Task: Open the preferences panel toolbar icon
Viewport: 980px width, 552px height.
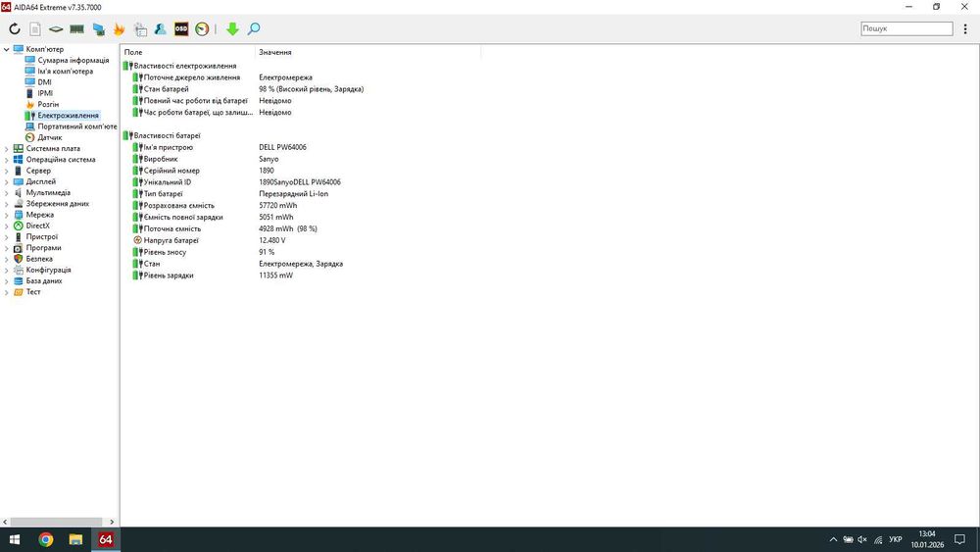Action: point(140,28)
